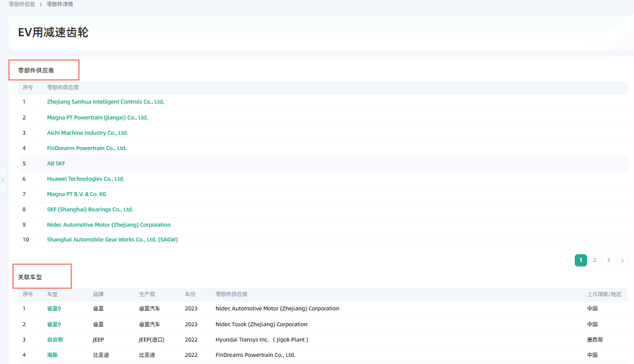Open first 睿蓝9 model in row 1
This screenshot has height=364, width=634.
click(x=54, y=309)
